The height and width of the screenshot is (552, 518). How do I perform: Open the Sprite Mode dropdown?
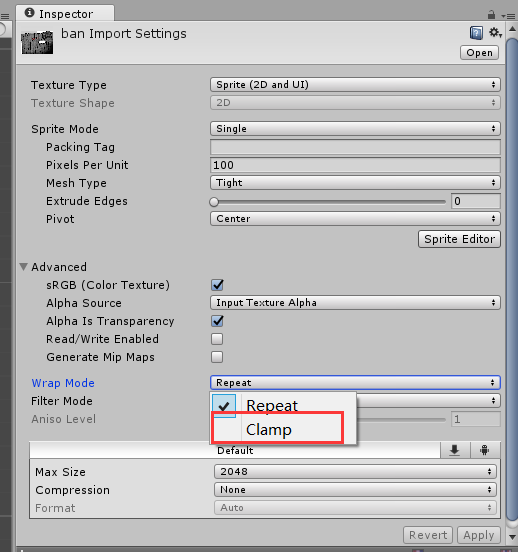point(355,128)
